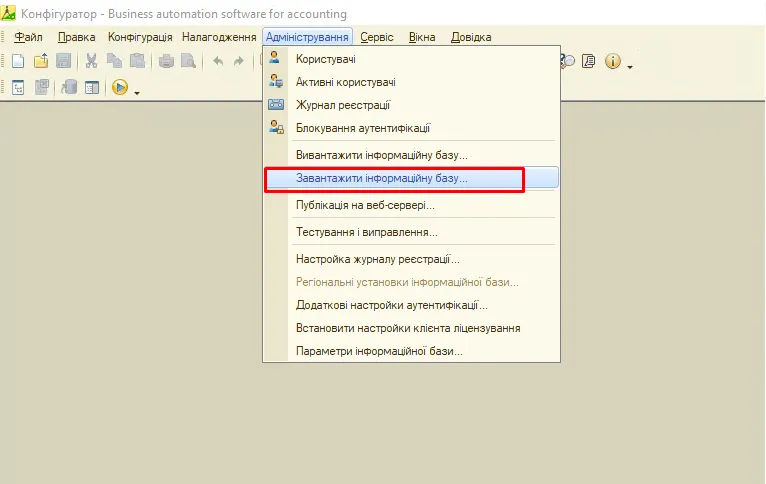Click the database configuration cylinder icon
The height and width of the screenshot is (484, 766).
click(x=69, y=87)
